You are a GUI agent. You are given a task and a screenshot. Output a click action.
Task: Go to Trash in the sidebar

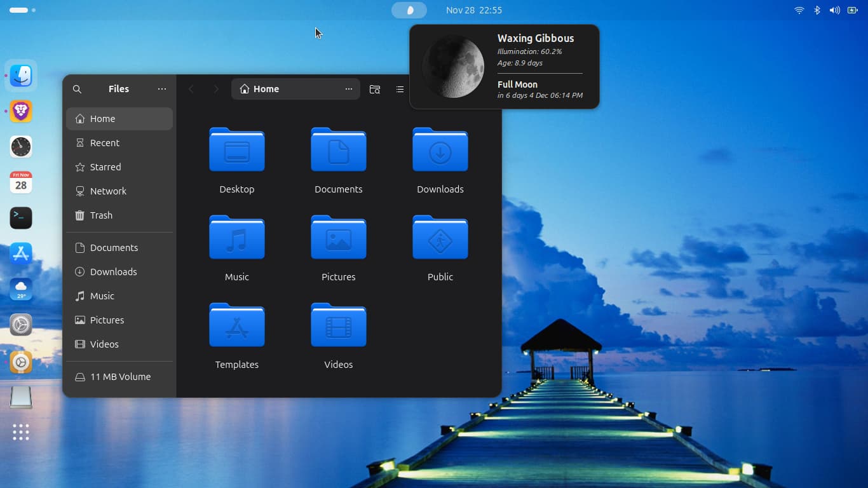(x=101, y=215)
